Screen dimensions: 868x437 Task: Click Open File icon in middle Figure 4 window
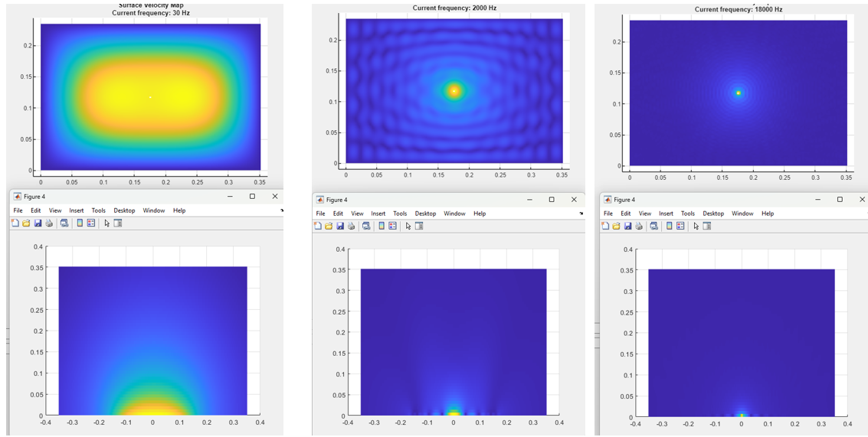(329, 226)
